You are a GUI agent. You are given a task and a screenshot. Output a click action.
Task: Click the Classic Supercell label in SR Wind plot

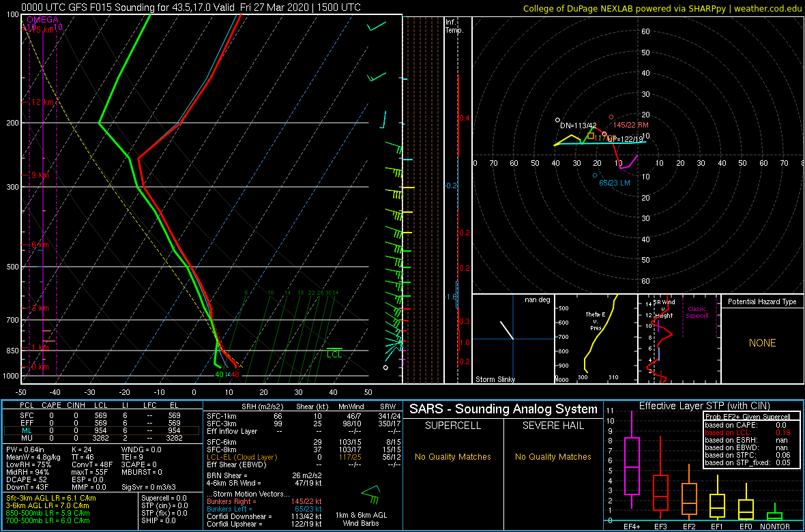pyautogui.click(x=697, y=312)
